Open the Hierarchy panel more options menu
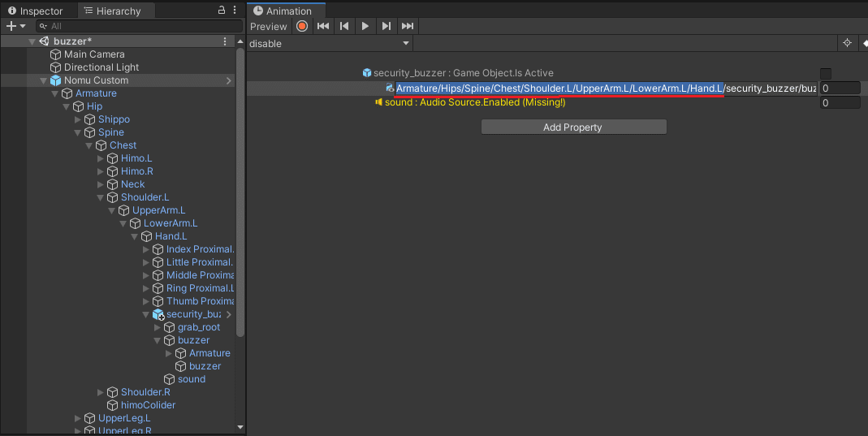 pos(235,10)
